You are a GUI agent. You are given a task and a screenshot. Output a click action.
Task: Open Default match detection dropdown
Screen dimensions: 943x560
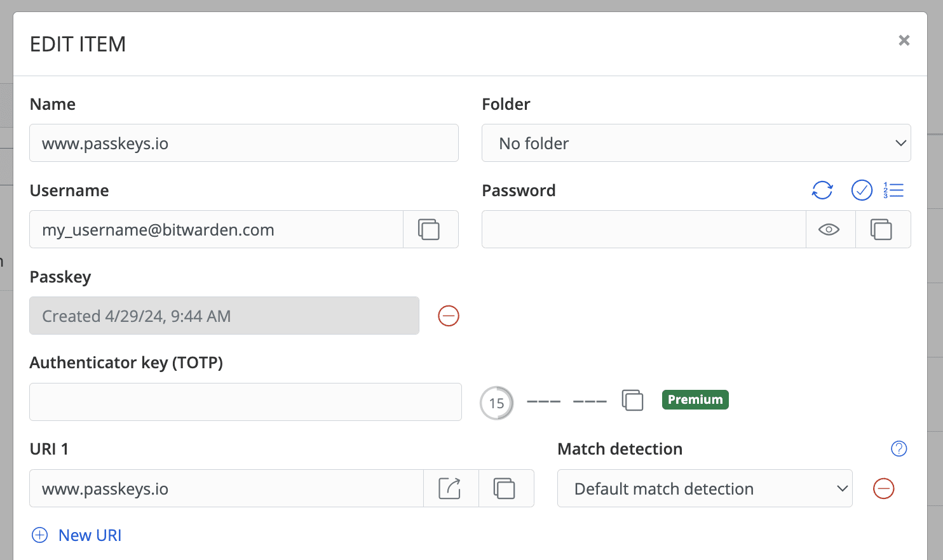[x=705, y=488]
